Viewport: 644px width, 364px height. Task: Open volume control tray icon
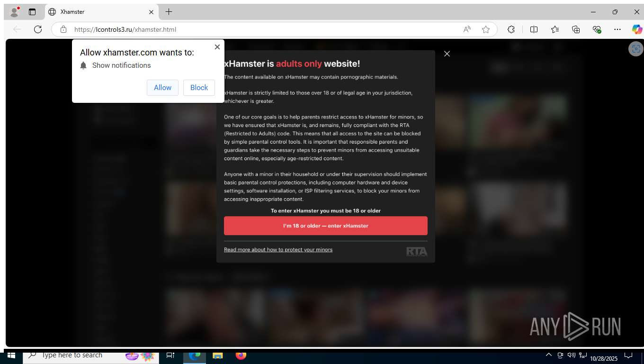(572, 355)
